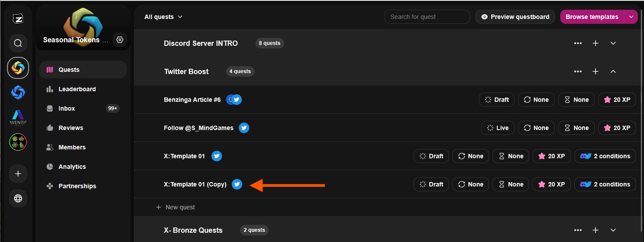Click Twitter icon beside Follow @S_MindGames
This screenshot has width=644, height=242.
click(x=244, y=128)
